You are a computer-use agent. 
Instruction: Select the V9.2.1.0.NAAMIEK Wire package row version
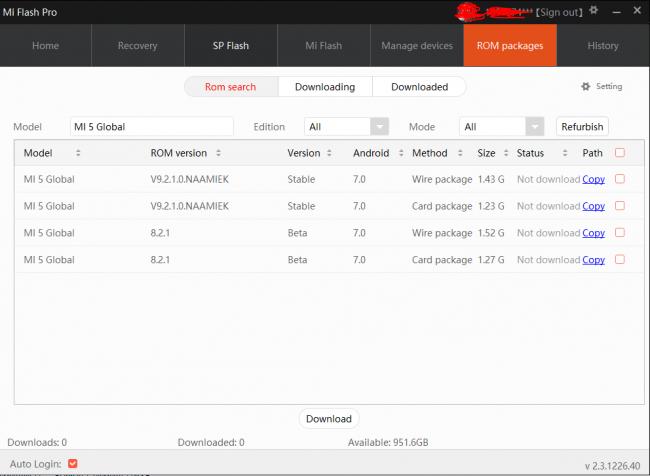click(x=189, y=179)
